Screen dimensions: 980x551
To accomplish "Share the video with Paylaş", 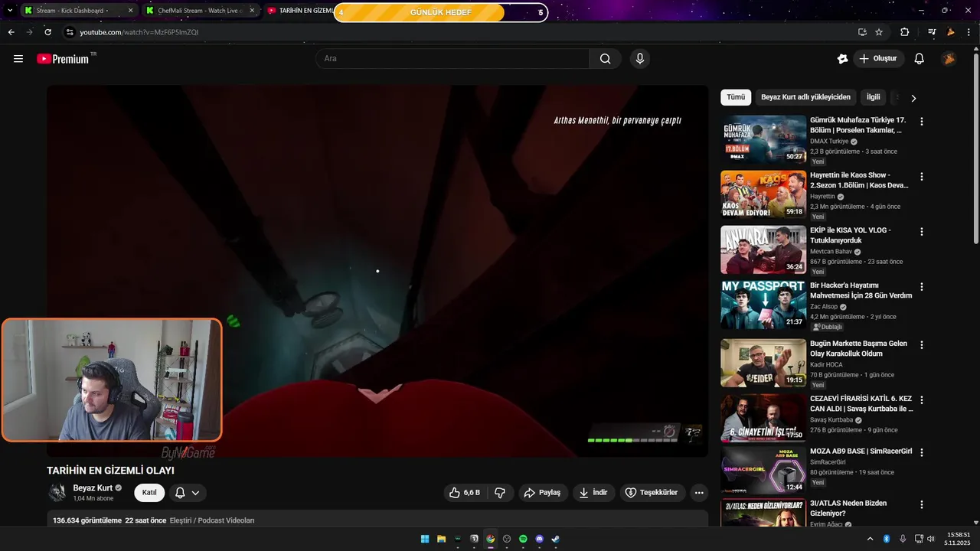I will (542, 493).
